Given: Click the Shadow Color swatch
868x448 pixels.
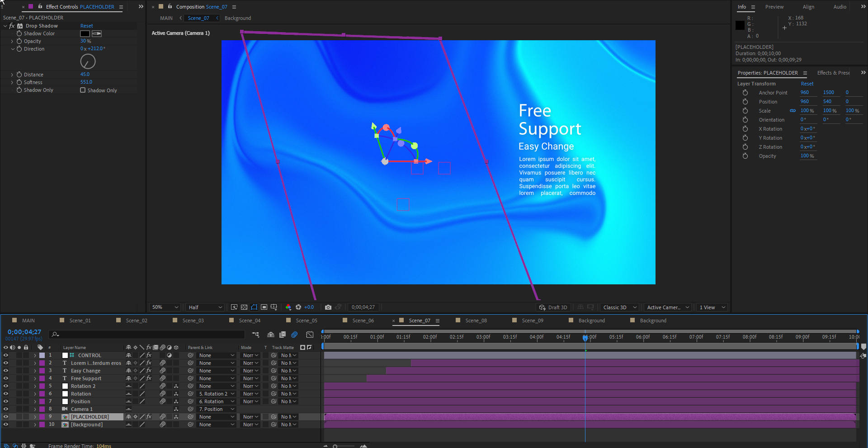Looking at the screenshot, I should [85, 33].
